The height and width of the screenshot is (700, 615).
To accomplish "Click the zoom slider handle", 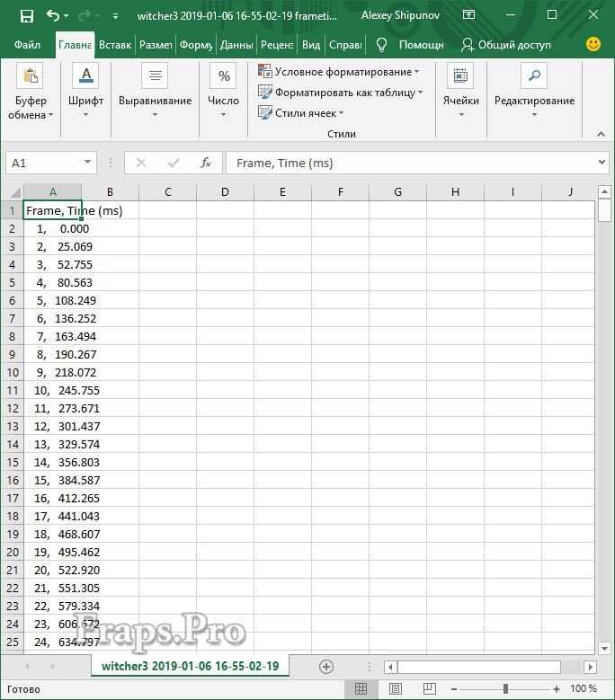I will [x=505, y=689].
